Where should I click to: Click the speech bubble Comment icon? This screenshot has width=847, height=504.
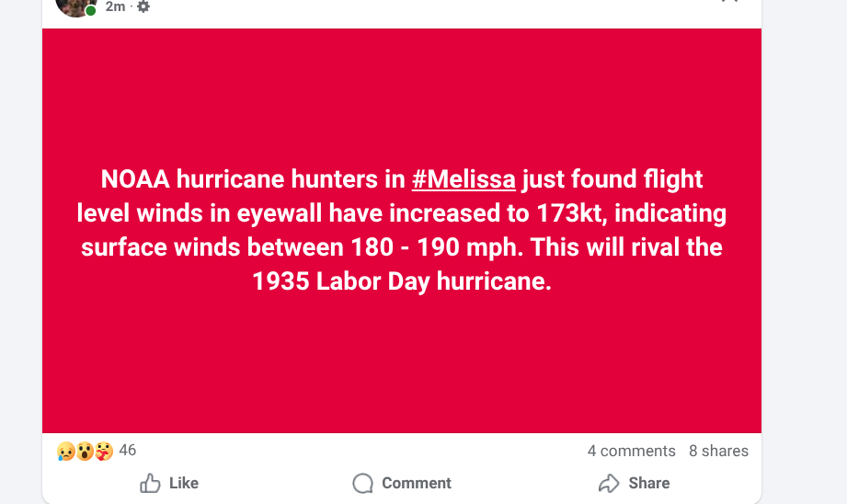(363, 483)
